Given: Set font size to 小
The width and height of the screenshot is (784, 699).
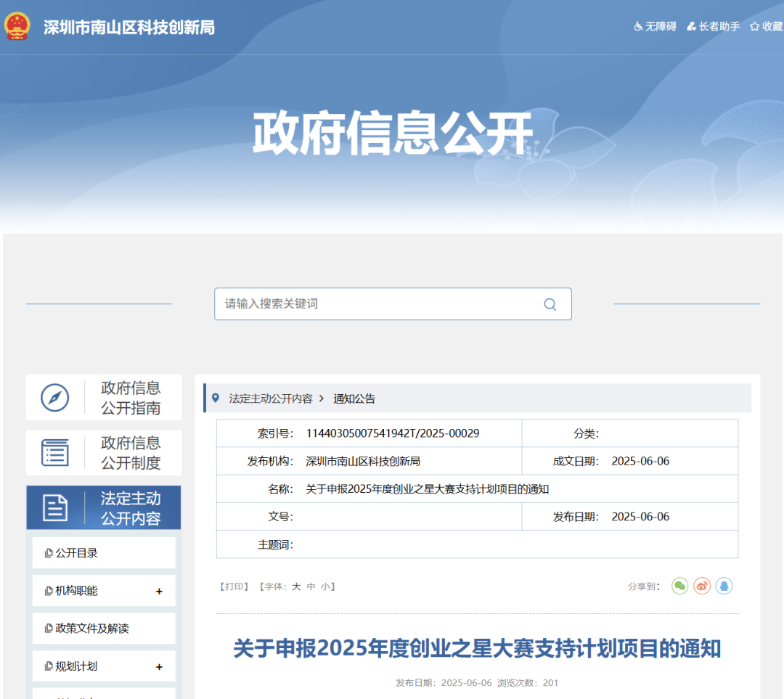Looking at the screenshot, I should tap(325, 586).
